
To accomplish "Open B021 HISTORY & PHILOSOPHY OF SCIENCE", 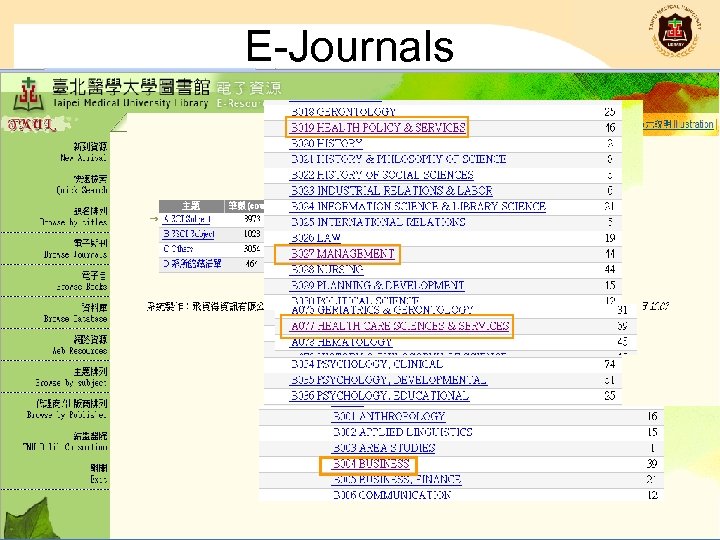I will [x=399, y=159].
